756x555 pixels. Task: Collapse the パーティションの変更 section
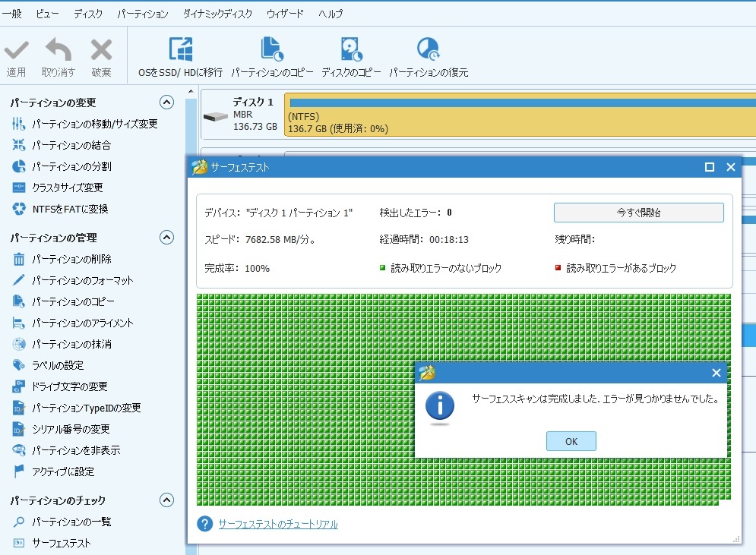pos(166,102)
